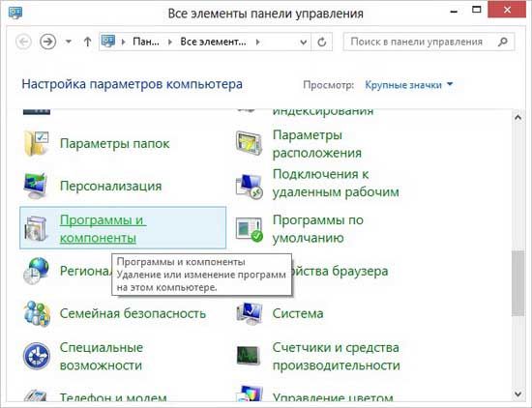This screenshot has width=532, height=408.
Task: Minimize the Control Panel window
Action: pos(454,11)
